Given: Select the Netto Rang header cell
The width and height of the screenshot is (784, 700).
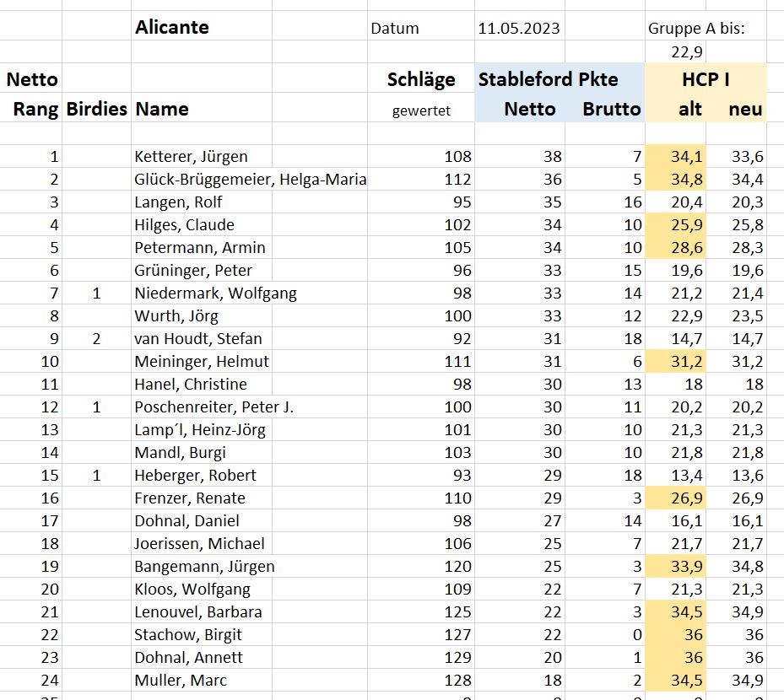Looking at the screenshot, I should pyautogui.click(x=31, y=93).
